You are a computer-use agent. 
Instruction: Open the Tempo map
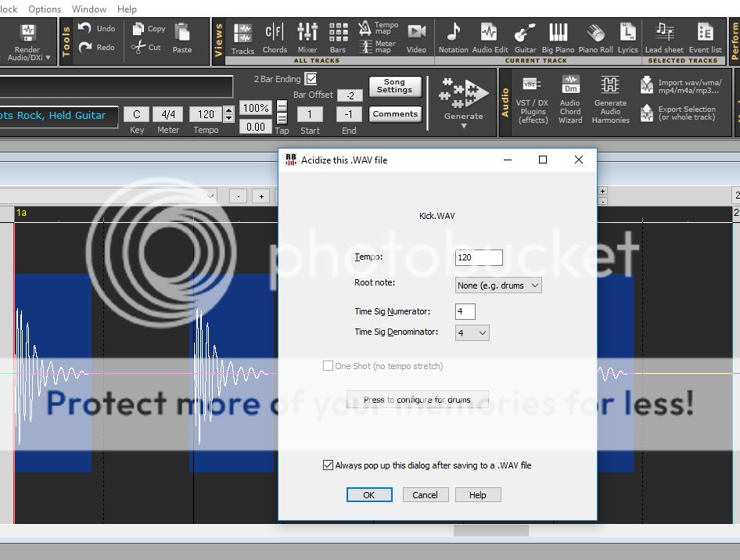(x=378, y=28)
